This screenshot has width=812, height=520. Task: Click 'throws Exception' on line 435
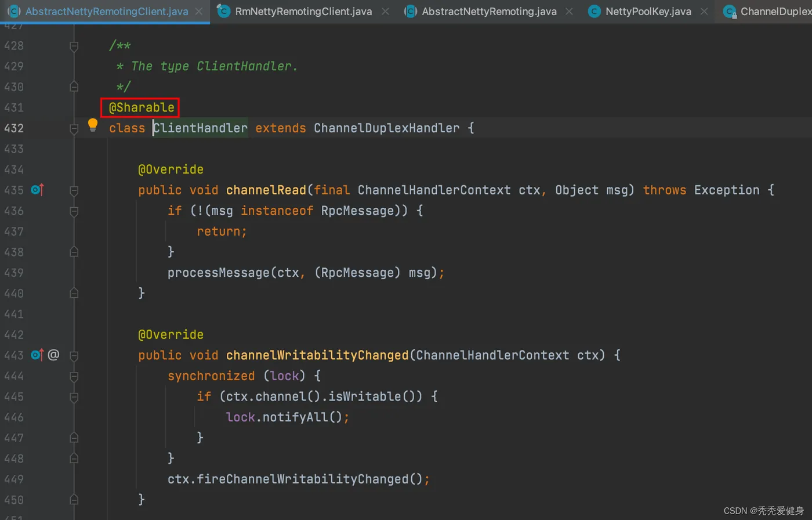pos(701,190)
